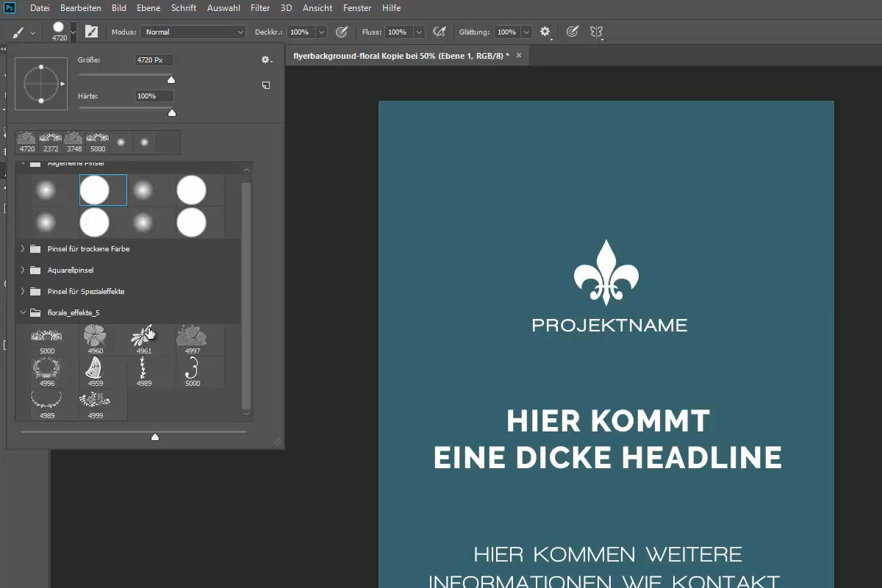This screenshot has width=882, height=588.
Task: Open the tool preset dropdown arrow
Action: click(x=32, y=32)
